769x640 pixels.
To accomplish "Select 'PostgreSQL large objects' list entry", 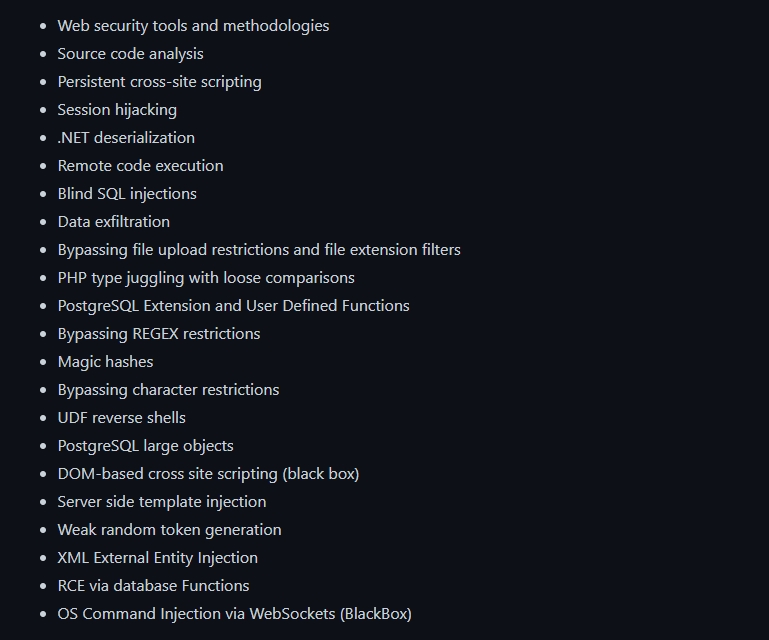I will [x=146, y=446].
